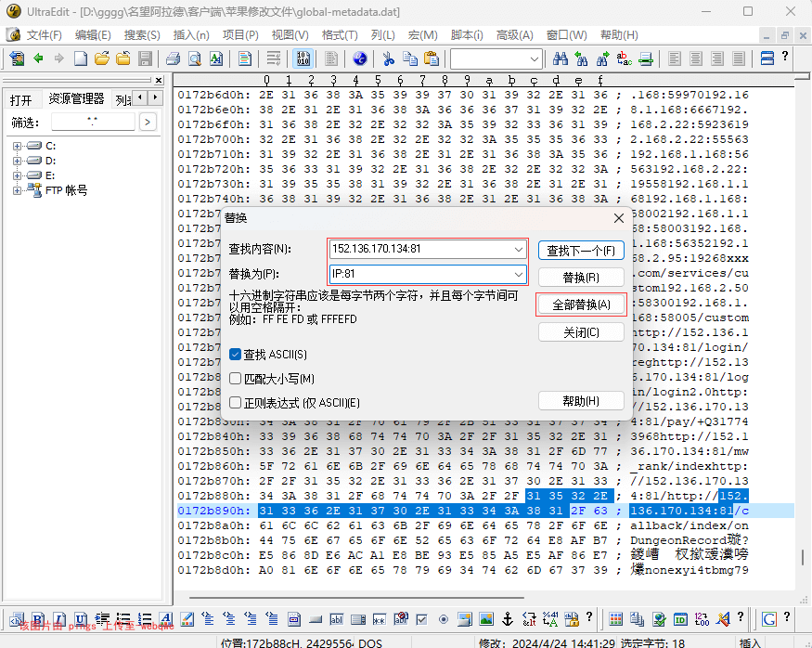Click the 插入 status bar indicator
Screen dimensions: 812x648
751,642
